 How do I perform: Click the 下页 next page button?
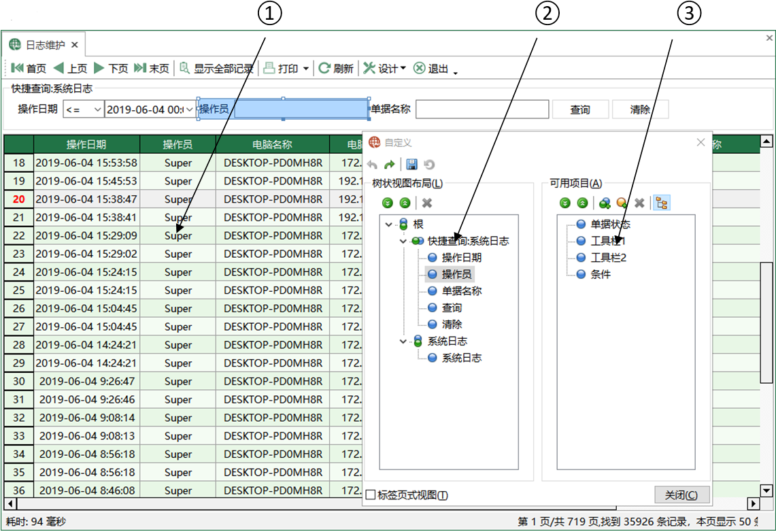[x=111, y=68]
